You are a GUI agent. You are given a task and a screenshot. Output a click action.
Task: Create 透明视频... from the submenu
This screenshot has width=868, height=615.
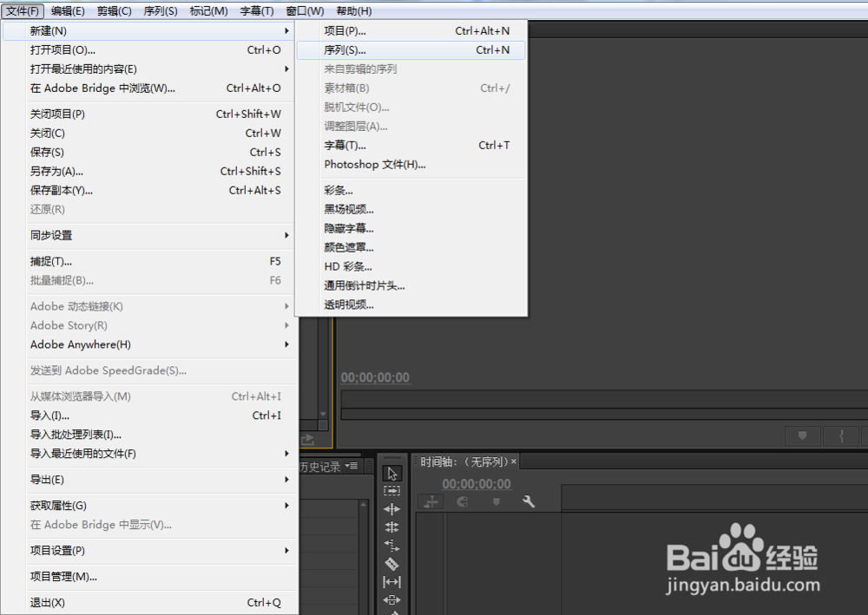point(411,304)
